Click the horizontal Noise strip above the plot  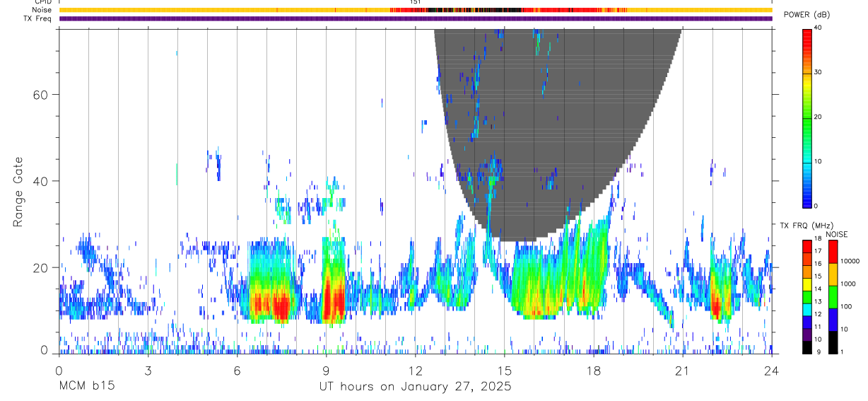pos(416,10)
